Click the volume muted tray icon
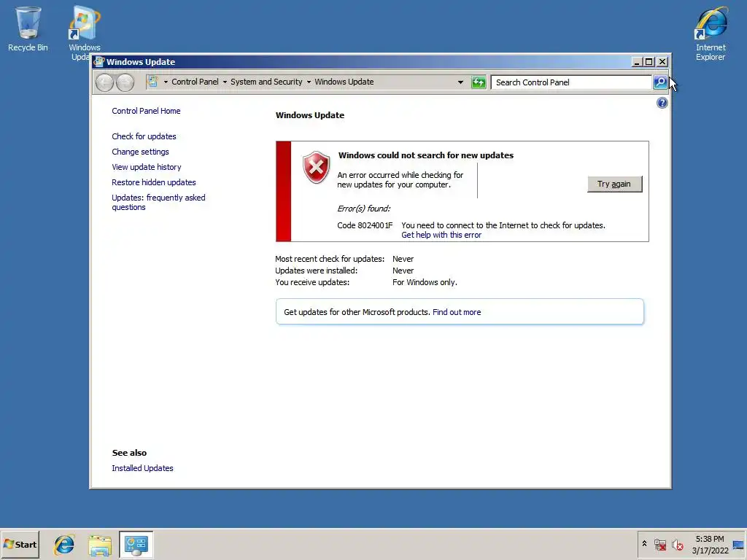Screen dimensions: 747x560 (677, 545)
